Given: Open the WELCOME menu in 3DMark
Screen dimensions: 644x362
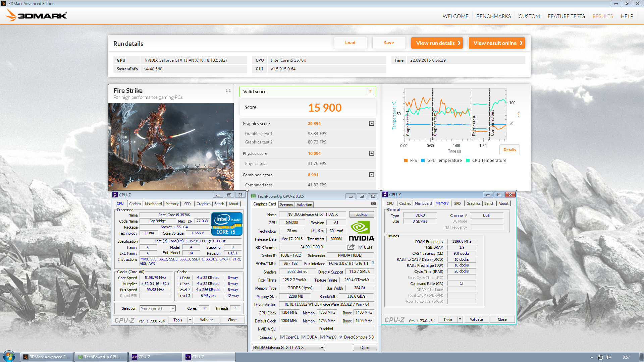Looking at the screenshot, I should pos(455,16).
